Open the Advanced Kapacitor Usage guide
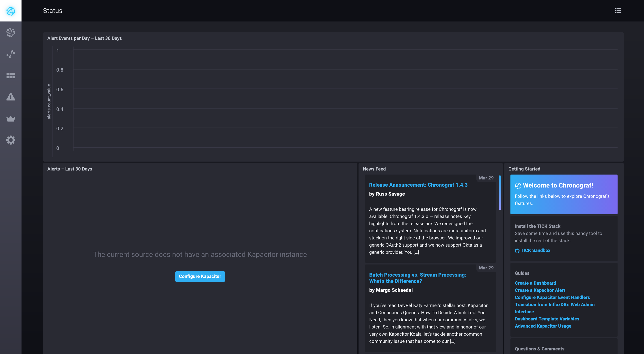 [x=543, y=326]
